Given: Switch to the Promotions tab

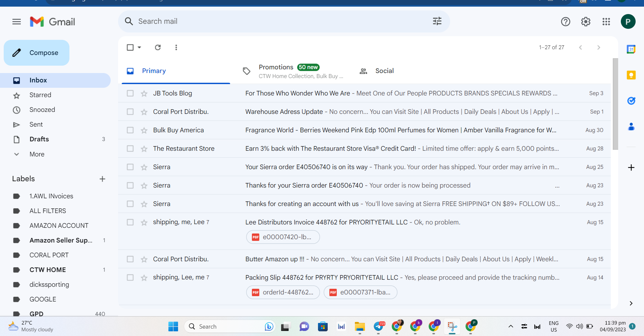Looking at the screenshot, I should [292, 71].
